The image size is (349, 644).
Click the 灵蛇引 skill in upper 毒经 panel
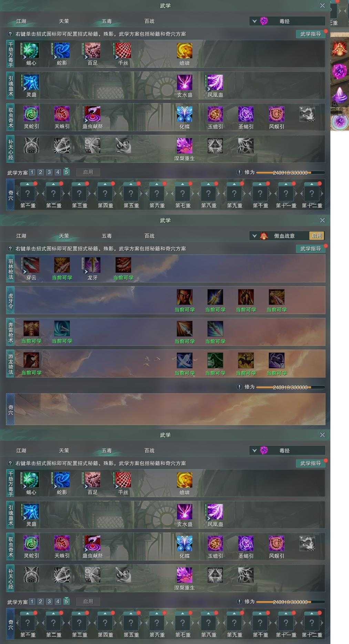(31, 114)
